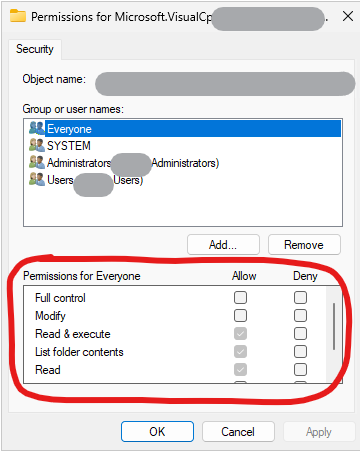Check Deny for Read & execute

300,333
